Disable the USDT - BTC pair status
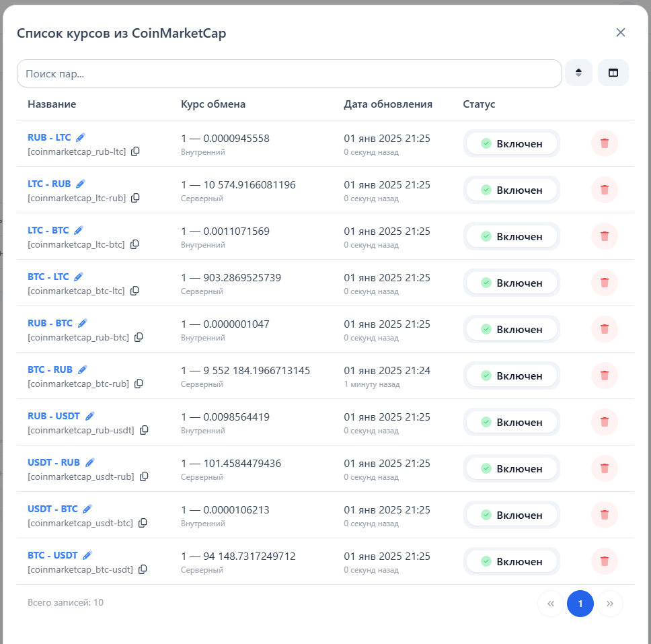This screenshot has height=644, width=651. (x=511, y=515)
